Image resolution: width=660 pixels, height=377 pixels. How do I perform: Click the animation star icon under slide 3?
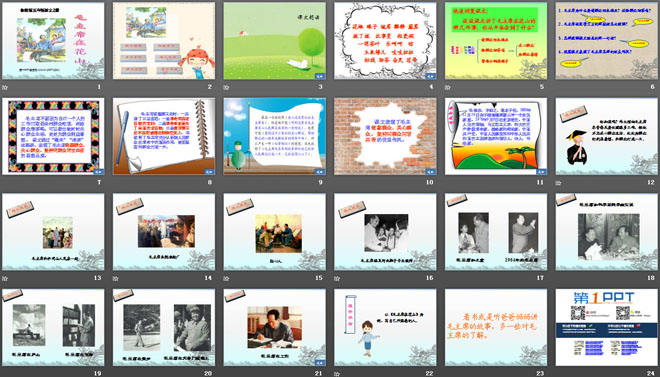click(226, 88)
